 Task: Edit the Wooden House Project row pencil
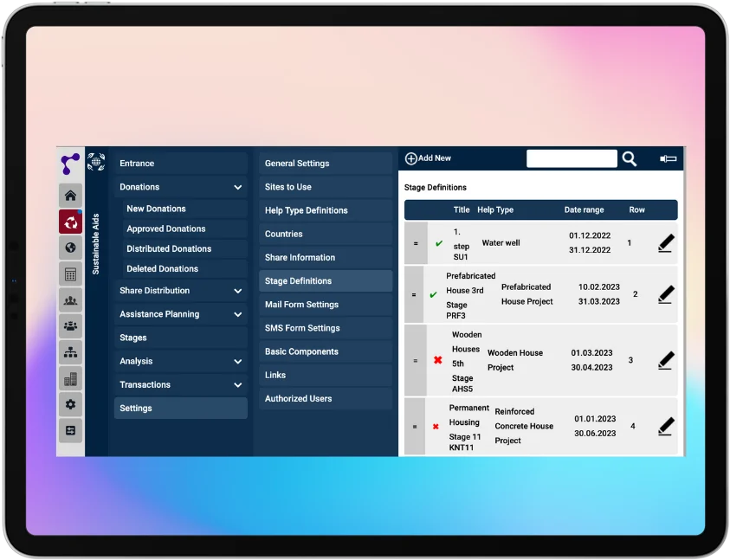[665, 360]
